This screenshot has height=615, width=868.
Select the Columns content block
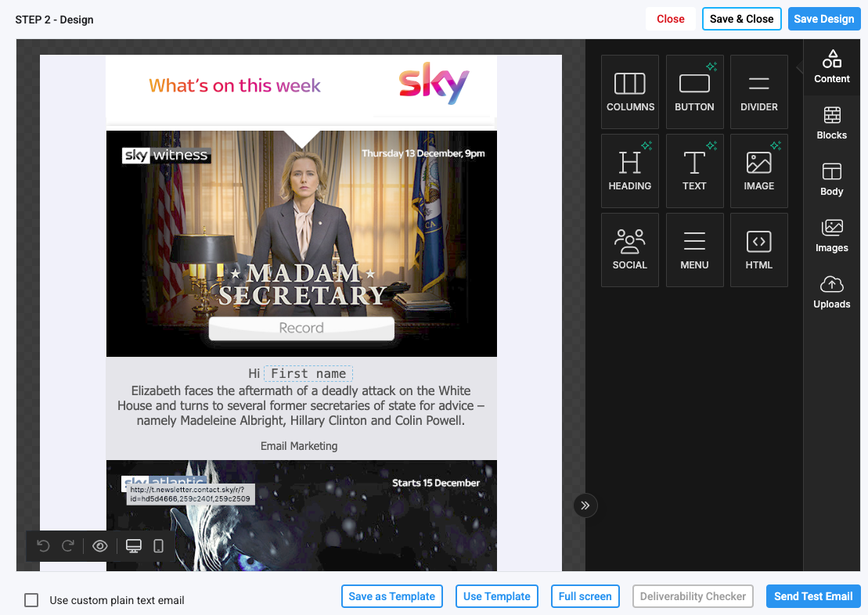pos(630,92)
